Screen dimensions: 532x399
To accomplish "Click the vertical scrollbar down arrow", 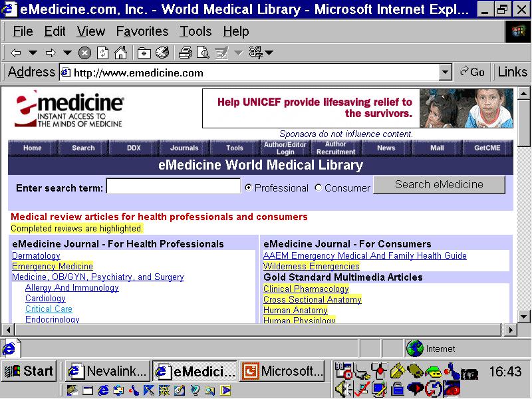I will (524, 317).
